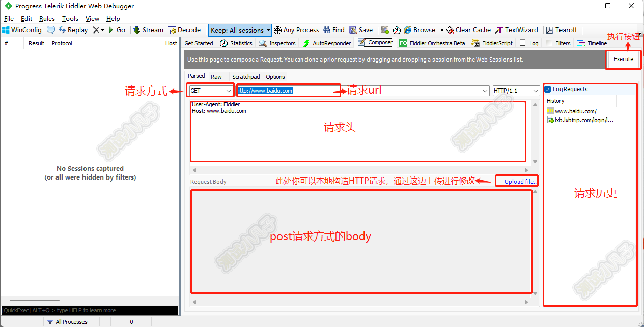Open the Inspectors tab
Image resolution: width=644 pixels, height=327 pixels.
(277, 43)
